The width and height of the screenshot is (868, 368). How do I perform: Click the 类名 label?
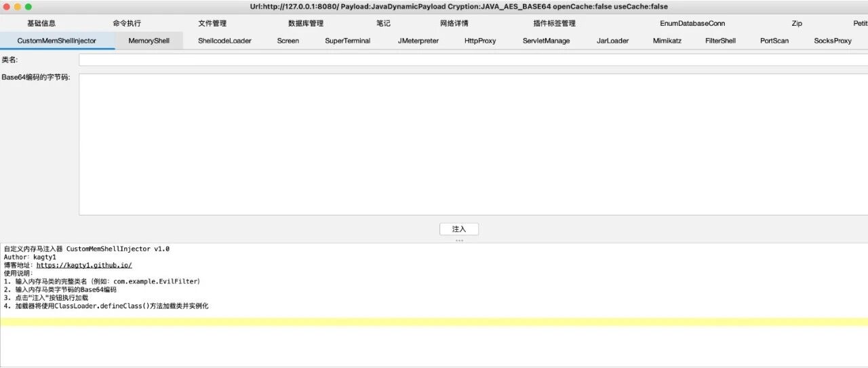(x=9, y=60)
